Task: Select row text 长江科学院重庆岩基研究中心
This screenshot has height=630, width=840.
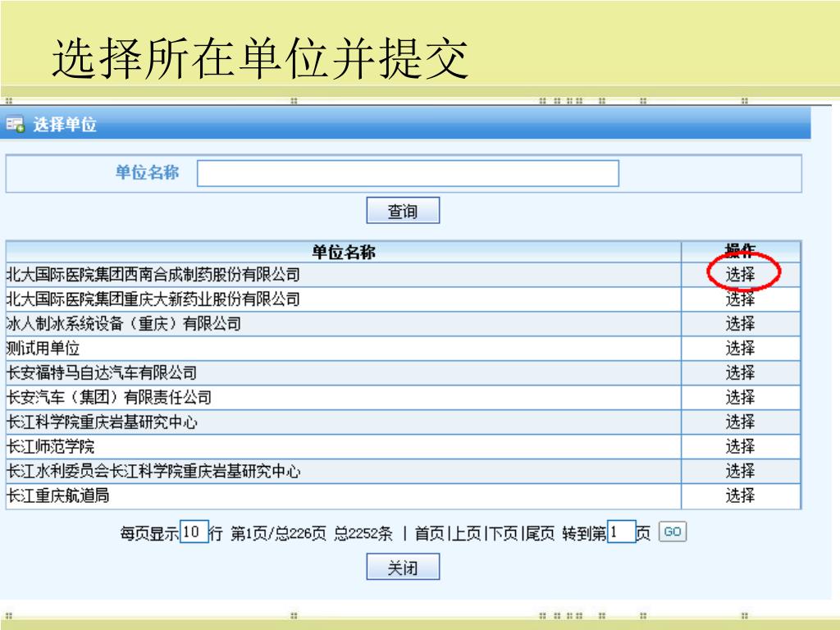Action: [102, 422]
